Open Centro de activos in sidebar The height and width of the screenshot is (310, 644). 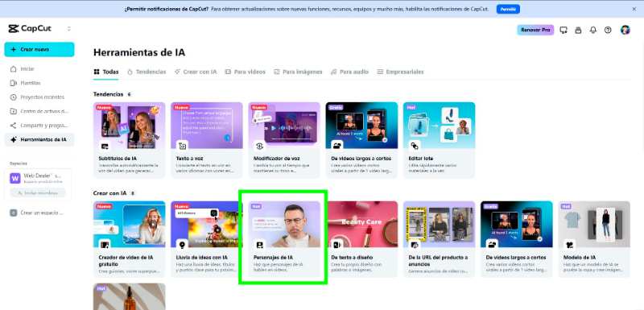[x=39, y=111]
